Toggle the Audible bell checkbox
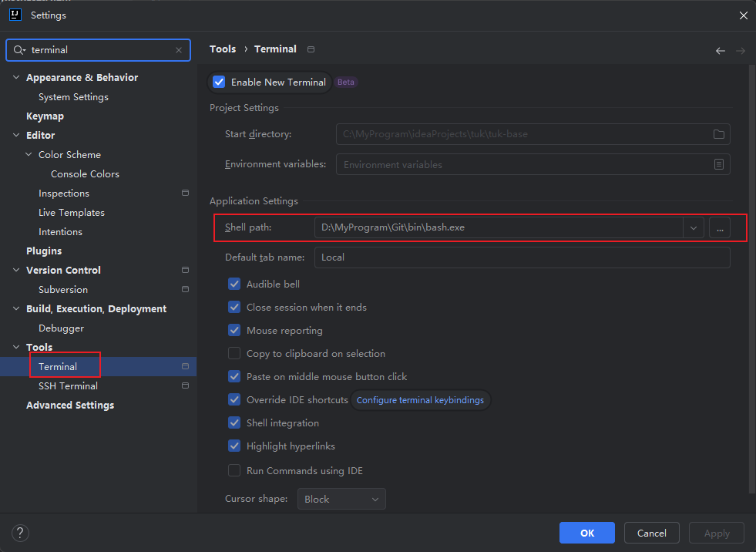This screenshot has width=756, height=552. tap(234, 284)
